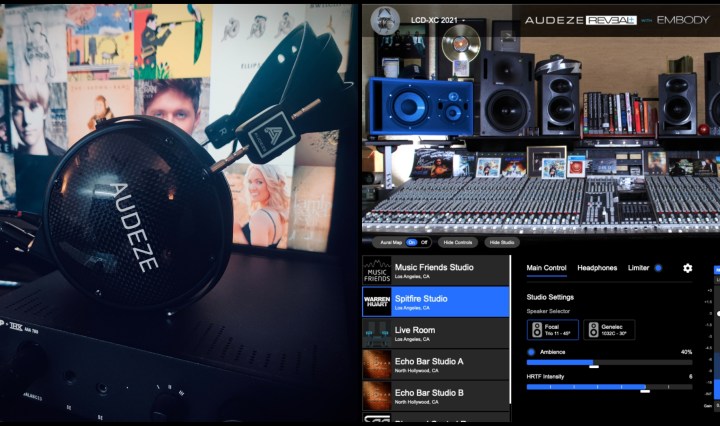
Task: Toggle the Ambience enable circle
Action: [531, 352]
